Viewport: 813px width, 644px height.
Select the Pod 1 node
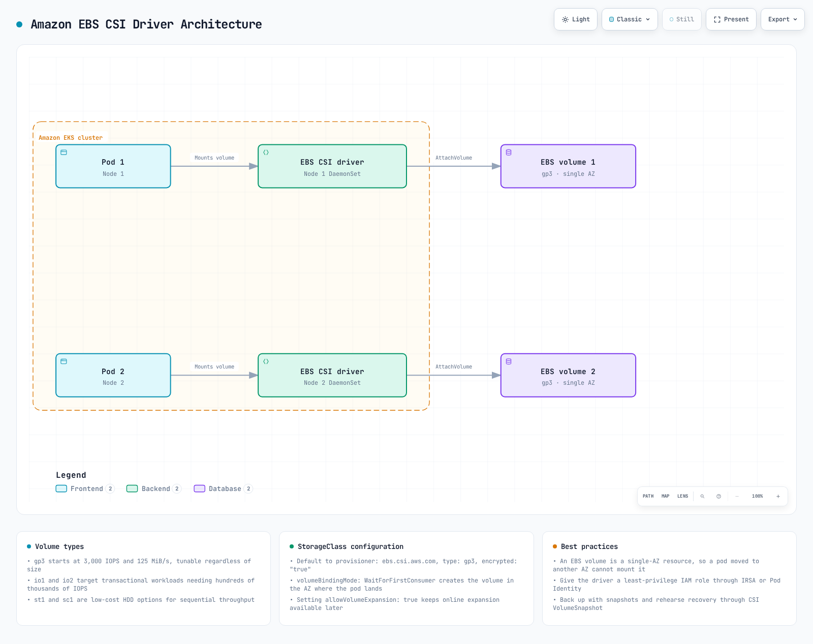coord(113,166)
